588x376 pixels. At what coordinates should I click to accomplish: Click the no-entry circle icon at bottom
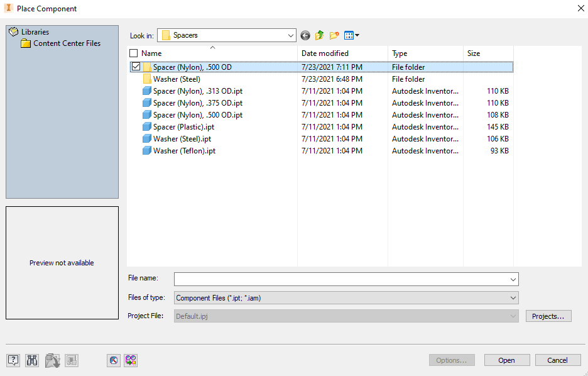tap(114, 360)
